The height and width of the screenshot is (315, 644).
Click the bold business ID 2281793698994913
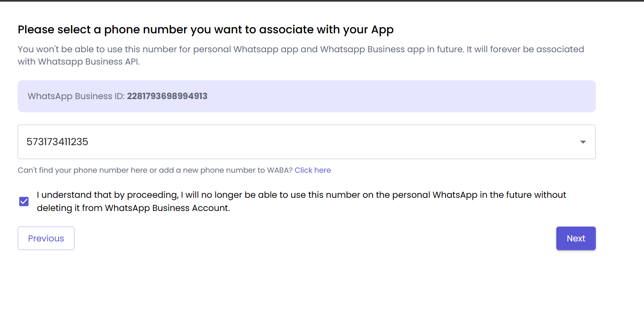point(167,97)
